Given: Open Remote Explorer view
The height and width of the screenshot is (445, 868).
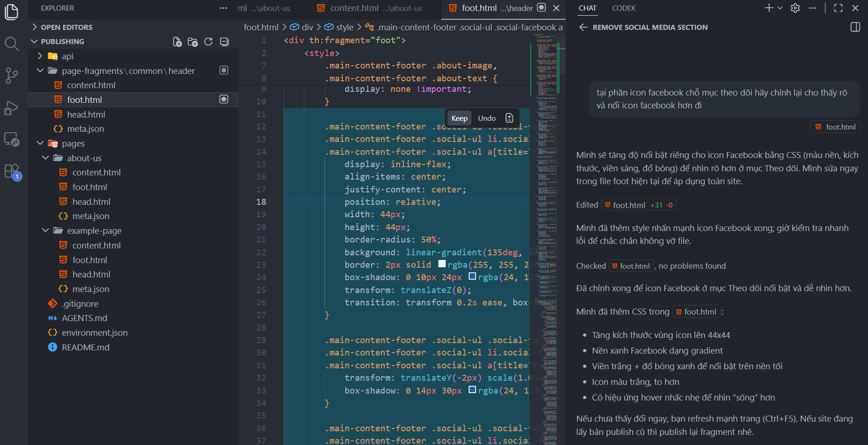Looking at the screenshot, I should click(x=11, y=139).
